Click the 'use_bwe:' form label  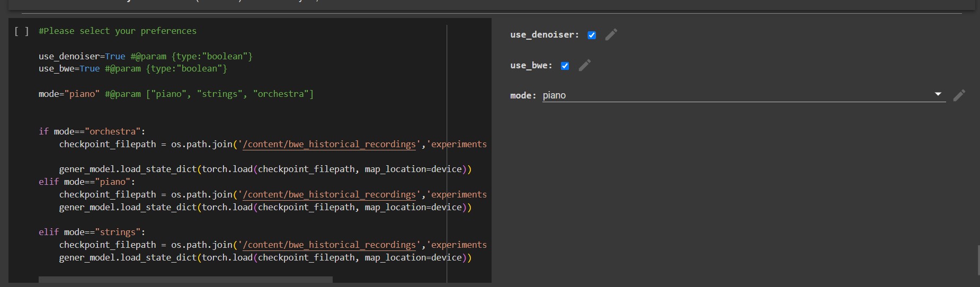[x=531, y=66]
